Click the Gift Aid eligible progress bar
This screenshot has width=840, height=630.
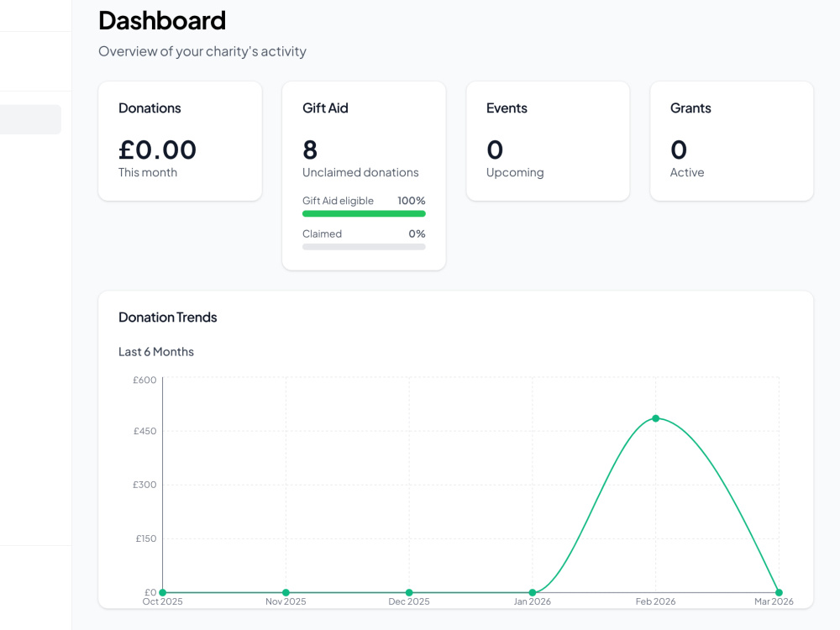pyautogui.click(x=364, y=213)
